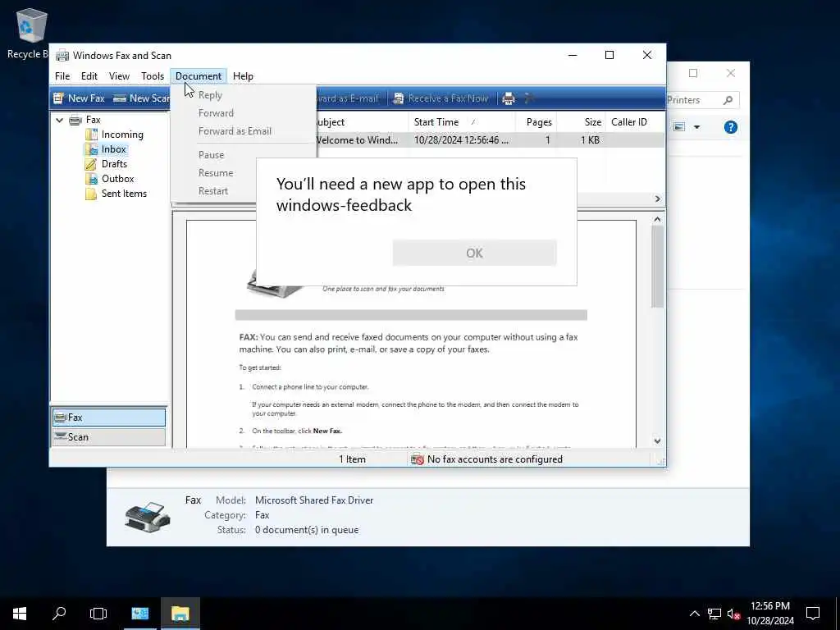Click 'Microsoft Shared Fax Driver' model text
The height and width of the screenshot is (630, 840).
coord(314,500)
